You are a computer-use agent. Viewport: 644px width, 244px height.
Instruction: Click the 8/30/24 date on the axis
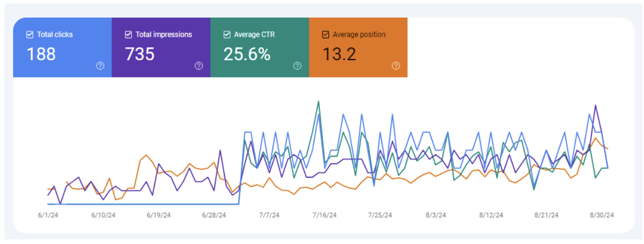[x=602, y=215]
